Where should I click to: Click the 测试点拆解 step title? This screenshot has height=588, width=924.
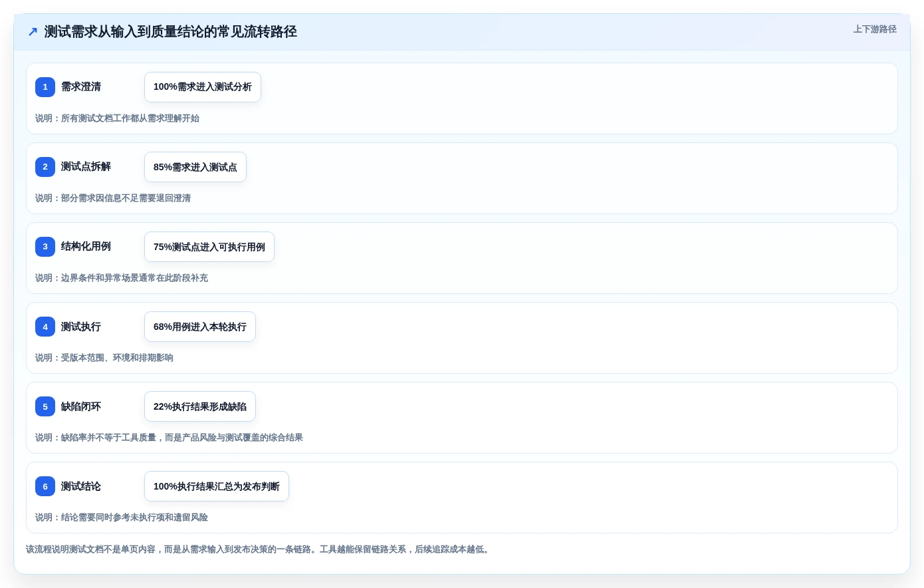(x=86, y=167)
